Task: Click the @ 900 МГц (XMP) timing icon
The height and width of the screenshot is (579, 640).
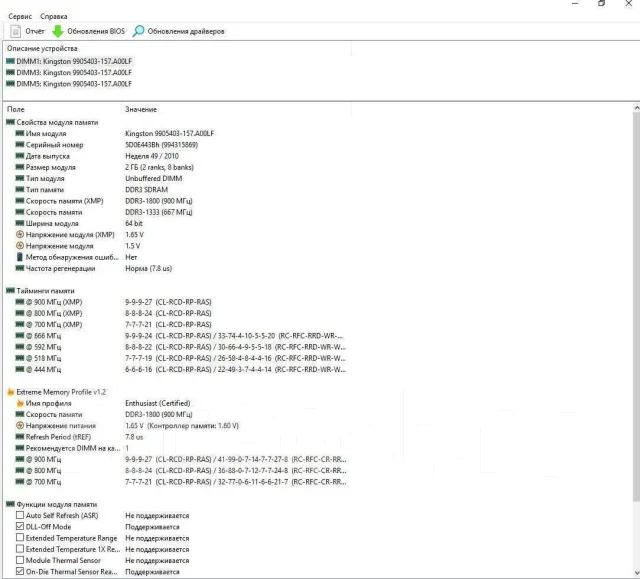Action: pos(20,302)
